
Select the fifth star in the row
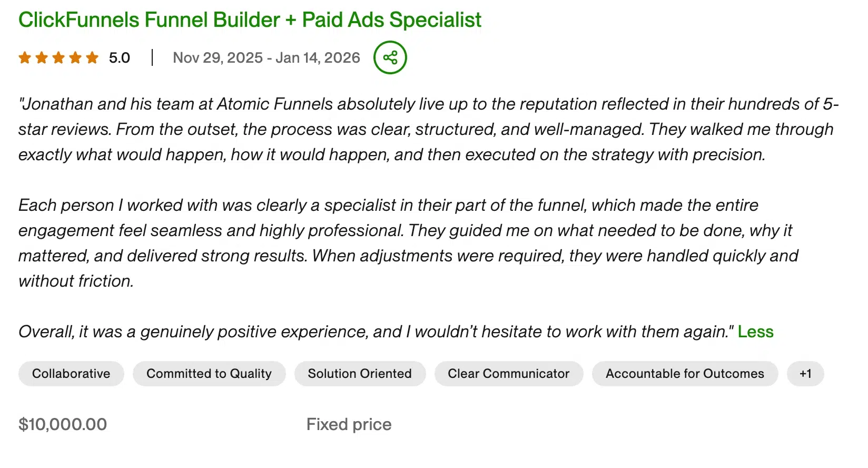point(93,58)
